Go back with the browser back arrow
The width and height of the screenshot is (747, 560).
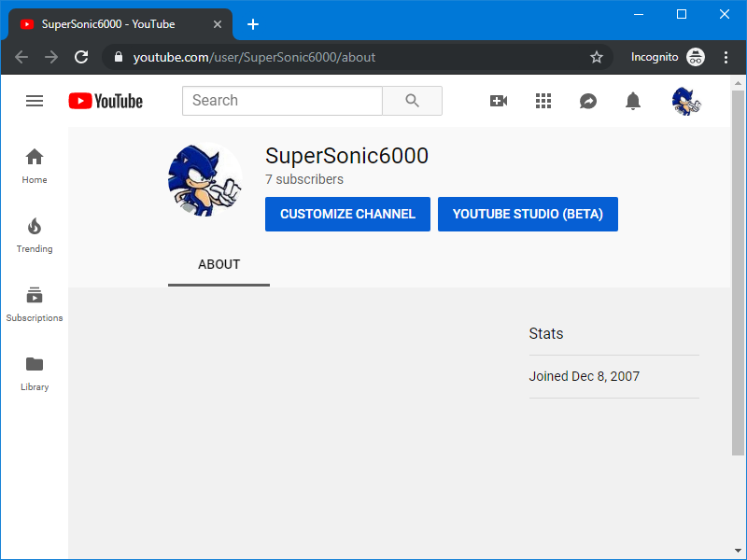(x=21, y=57)
